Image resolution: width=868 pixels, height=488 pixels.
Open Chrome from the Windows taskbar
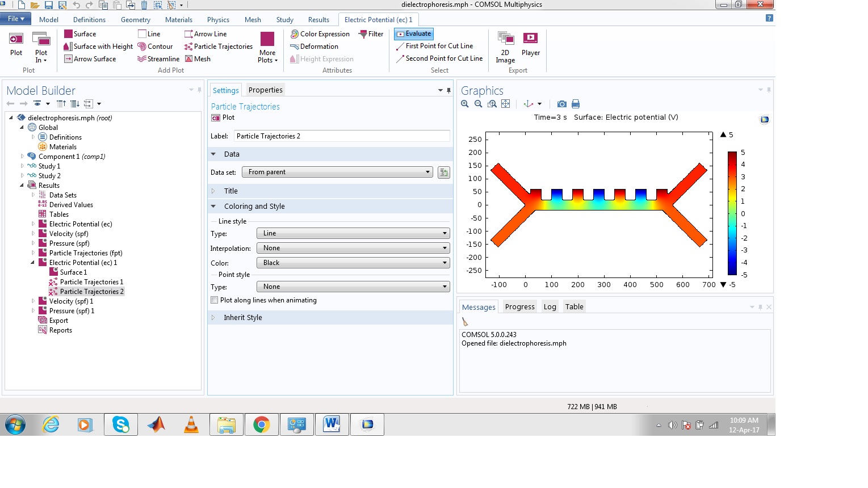(261, 424)
